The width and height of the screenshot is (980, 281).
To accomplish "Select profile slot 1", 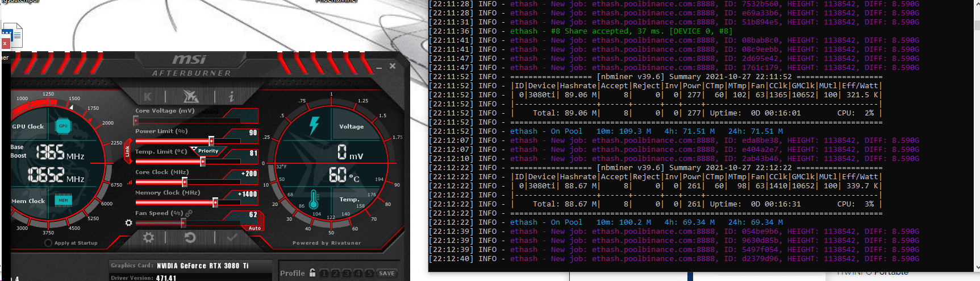I will [324, 274].
